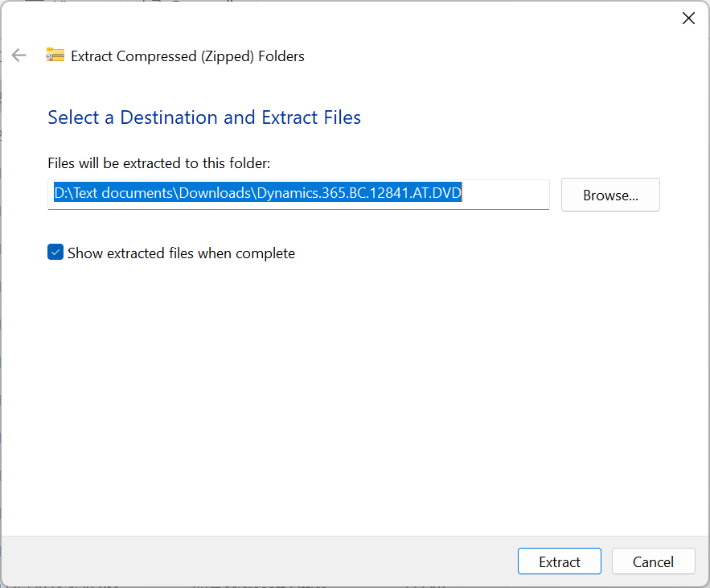
Task: Cancel the extraction dialog
Action: click(x=653, y=561)
